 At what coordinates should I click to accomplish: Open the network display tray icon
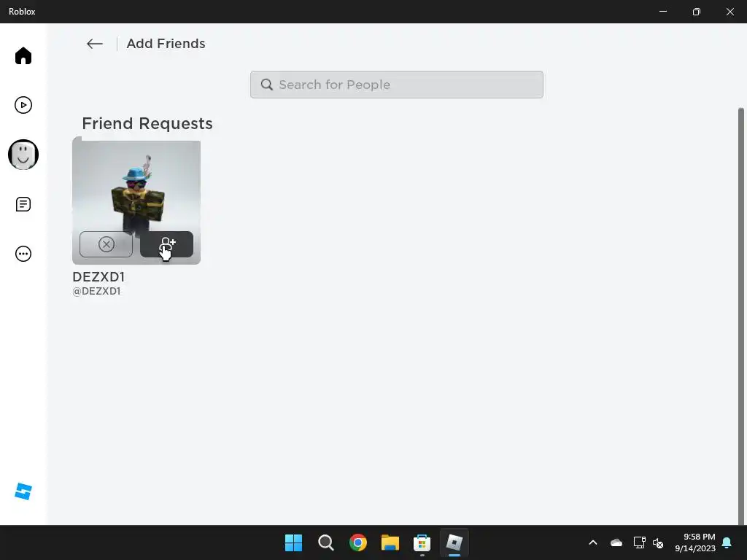click(639, 542)
